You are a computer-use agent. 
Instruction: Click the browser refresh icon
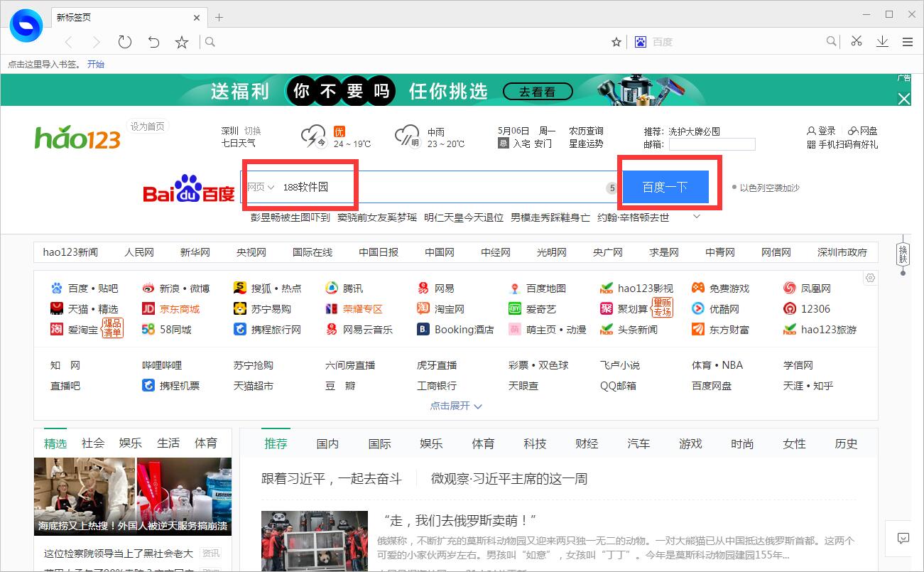[125, 42]
